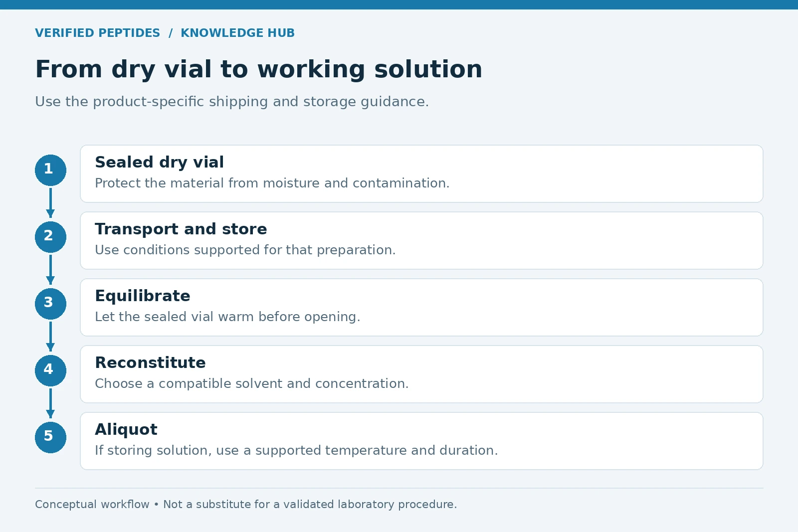The width and height of the screenshot is (798, 532).
Task: Click the Transport and store heading
Action: pos(181,229)
